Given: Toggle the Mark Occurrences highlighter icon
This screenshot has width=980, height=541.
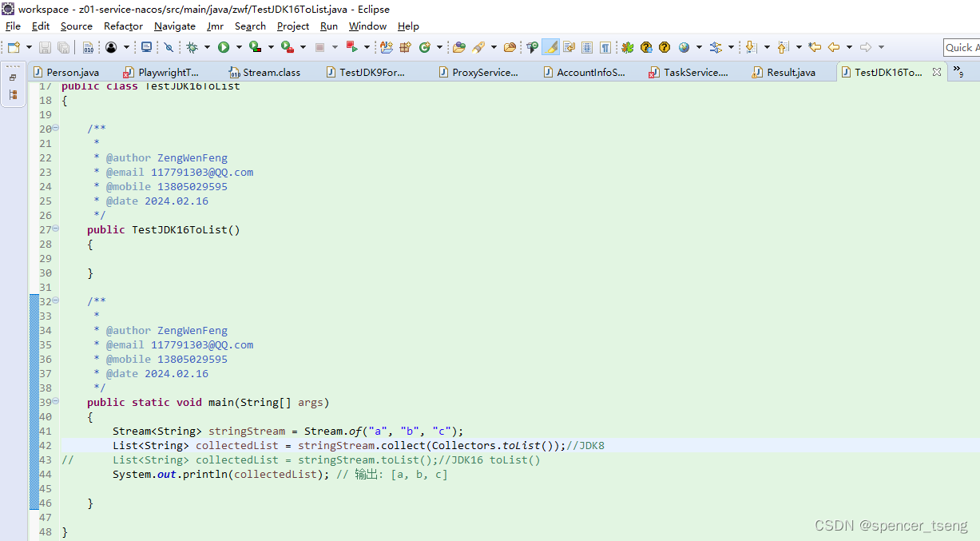Looking at the screenshot, I should [550, 46].
